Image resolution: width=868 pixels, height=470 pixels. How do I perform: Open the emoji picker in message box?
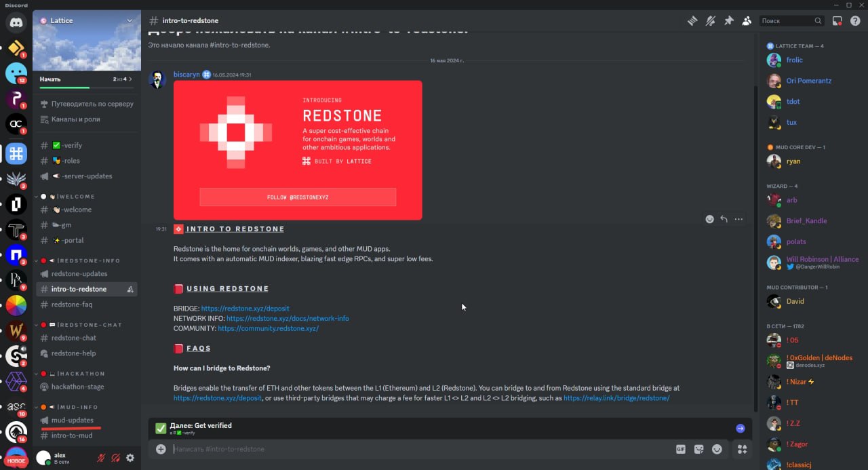click(717, 449)
